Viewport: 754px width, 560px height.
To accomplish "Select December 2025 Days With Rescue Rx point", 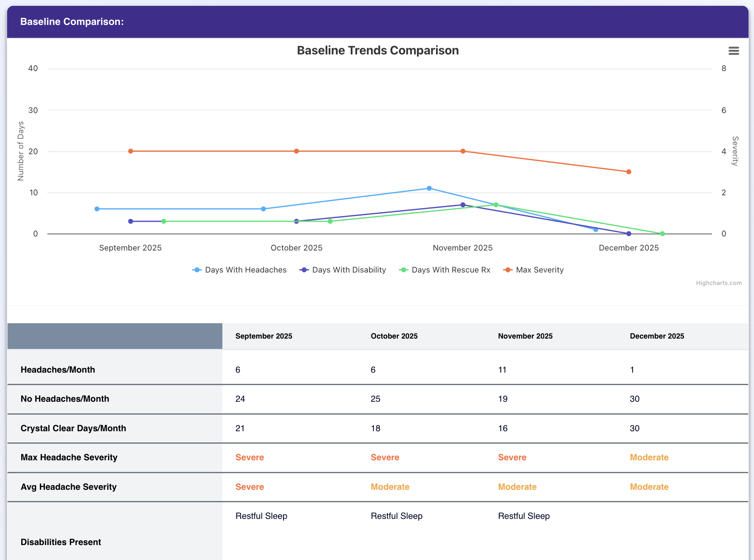I will coord(663,234).
